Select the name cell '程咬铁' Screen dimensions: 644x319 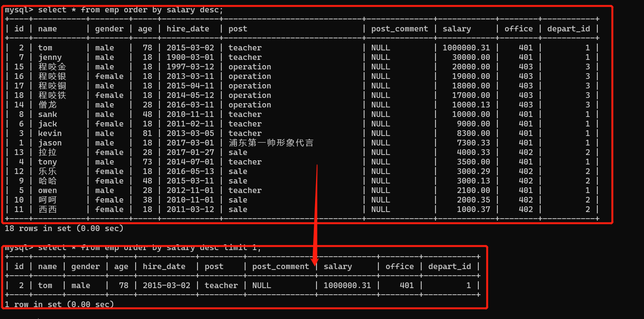pyautogui.click(x=52, y=95)
